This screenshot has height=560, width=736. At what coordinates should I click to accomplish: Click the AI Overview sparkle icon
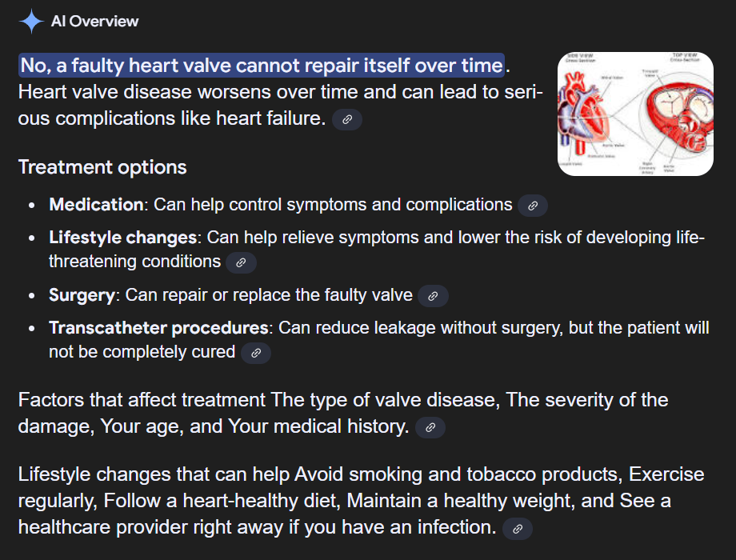click(31, 22)
